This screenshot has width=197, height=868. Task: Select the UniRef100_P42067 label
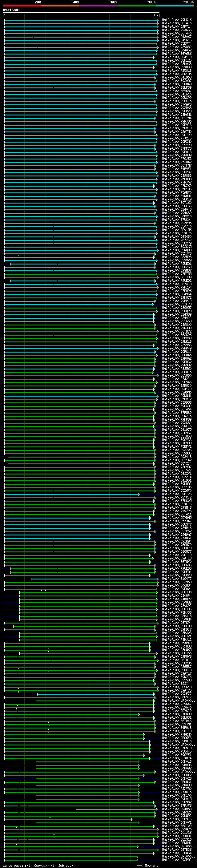click(x=177, y=37)
